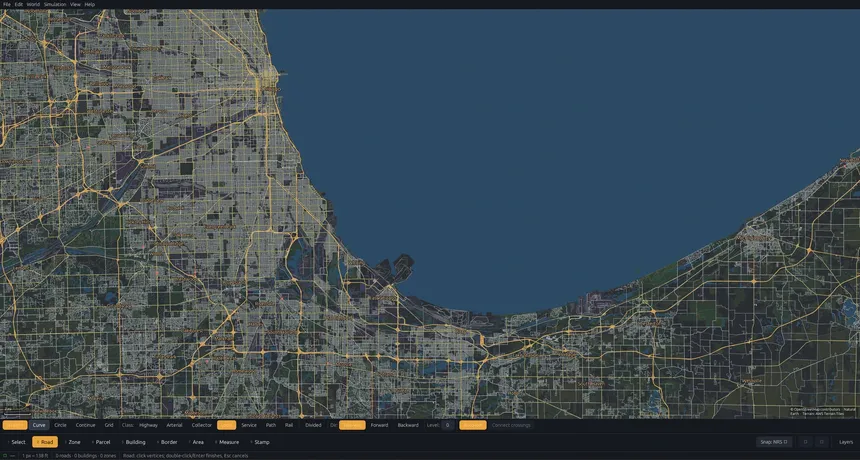This screenshot has width=860, height=460.
Task: Open the World menu
Action: pos(33,4)
